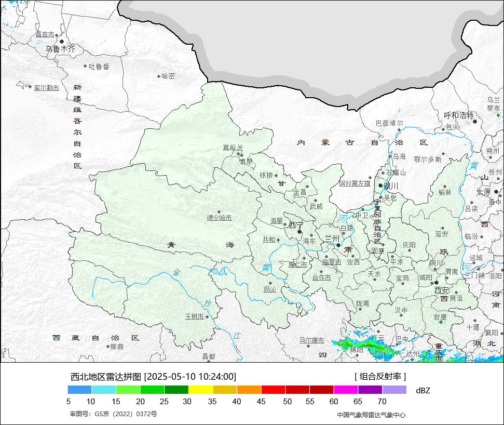Click the 玉树市 city label
Image resolution: width=504 pixels, height=425 pixels.
[x=195, y=316]
